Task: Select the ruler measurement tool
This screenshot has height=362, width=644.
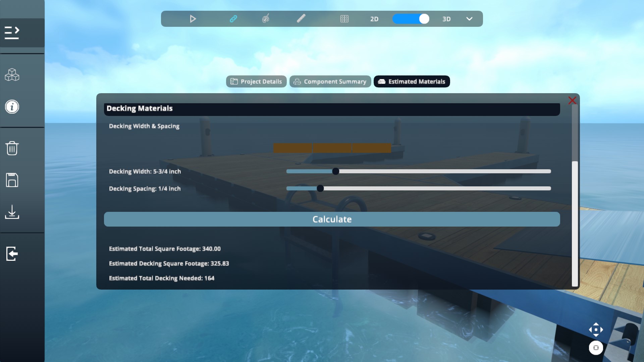Action: pos(301,19)
